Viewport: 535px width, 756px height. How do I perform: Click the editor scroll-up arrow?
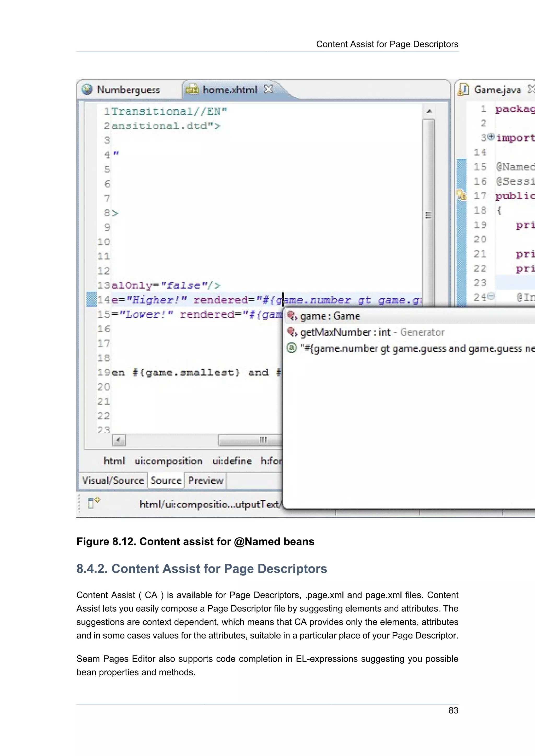429,112
